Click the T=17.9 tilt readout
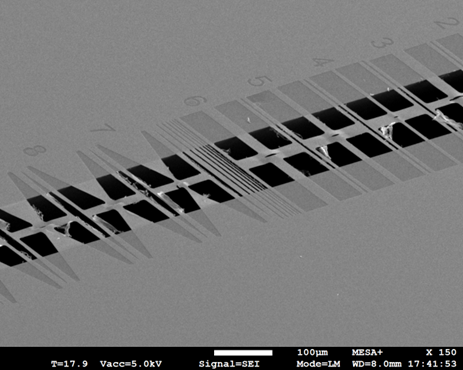Screen dimensions: 463x370 pyautogui.click(x=70, y=364)
